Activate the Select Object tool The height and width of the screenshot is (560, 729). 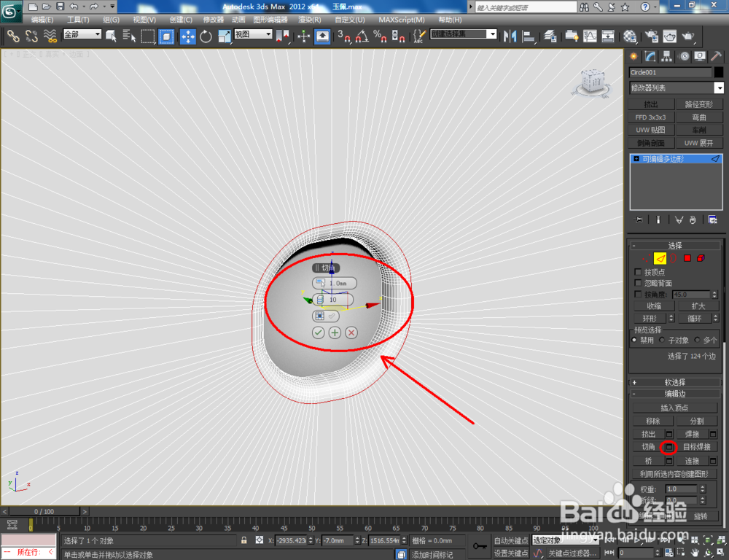[111, 36]
